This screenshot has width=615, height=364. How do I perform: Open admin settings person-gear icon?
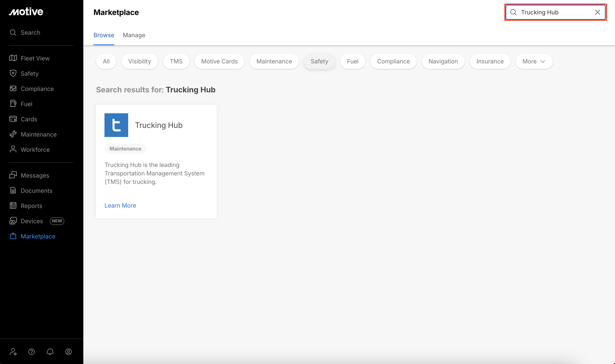click(13, 352)
